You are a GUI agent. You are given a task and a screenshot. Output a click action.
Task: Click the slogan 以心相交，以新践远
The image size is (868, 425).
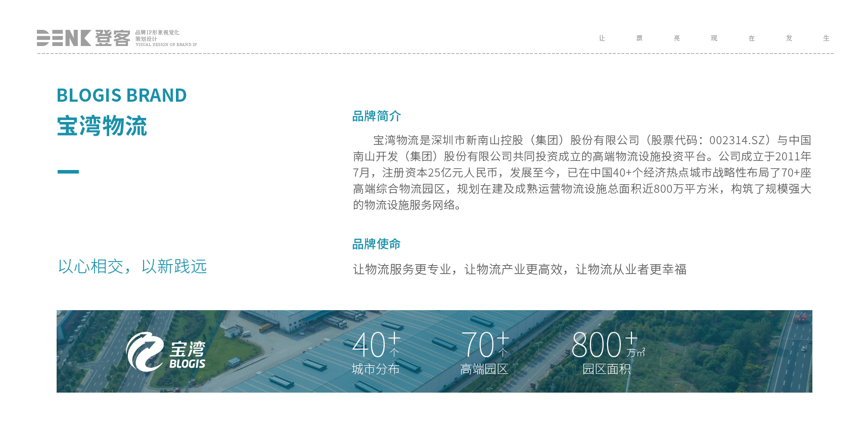tap(132, 267)
